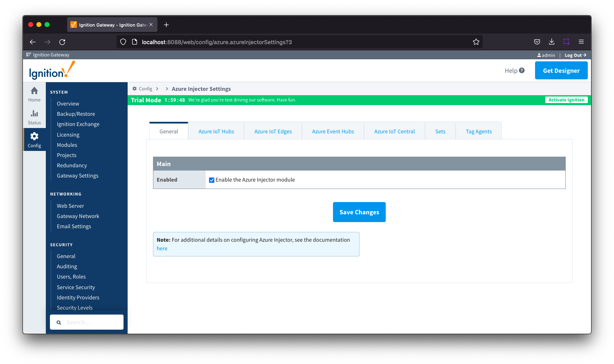Open Gateway Network in sidebar
614x364 pixels.
pos(78,216)
